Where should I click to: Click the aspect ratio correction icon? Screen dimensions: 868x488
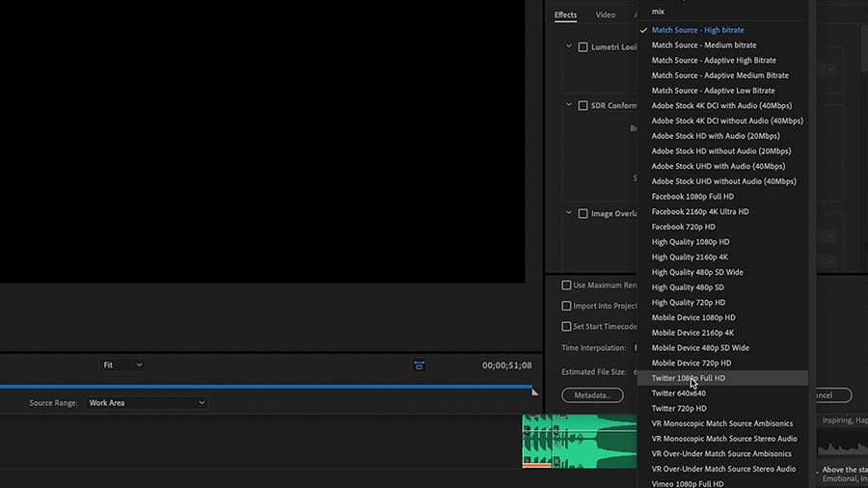click(x=420, y=366)
